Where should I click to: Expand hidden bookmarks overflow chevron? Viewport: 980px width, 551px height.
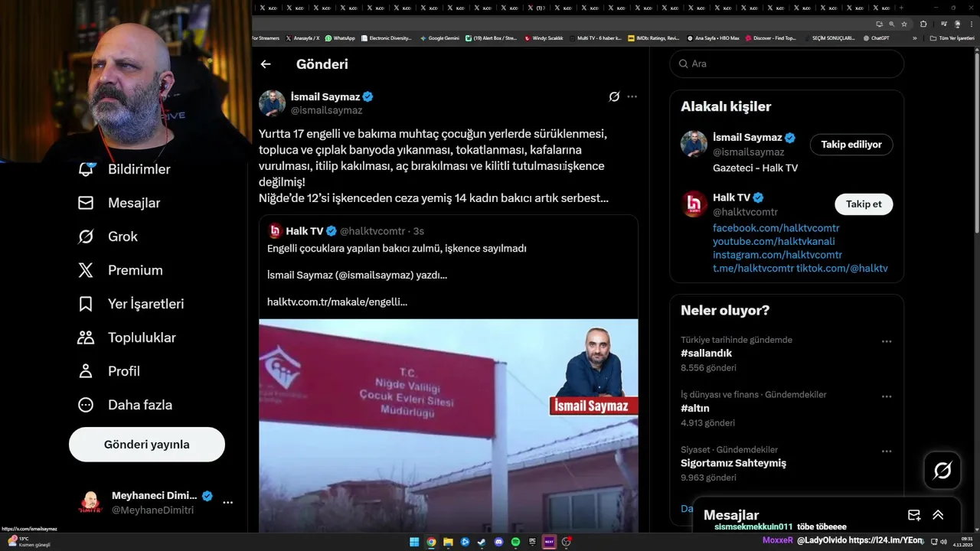914,37
